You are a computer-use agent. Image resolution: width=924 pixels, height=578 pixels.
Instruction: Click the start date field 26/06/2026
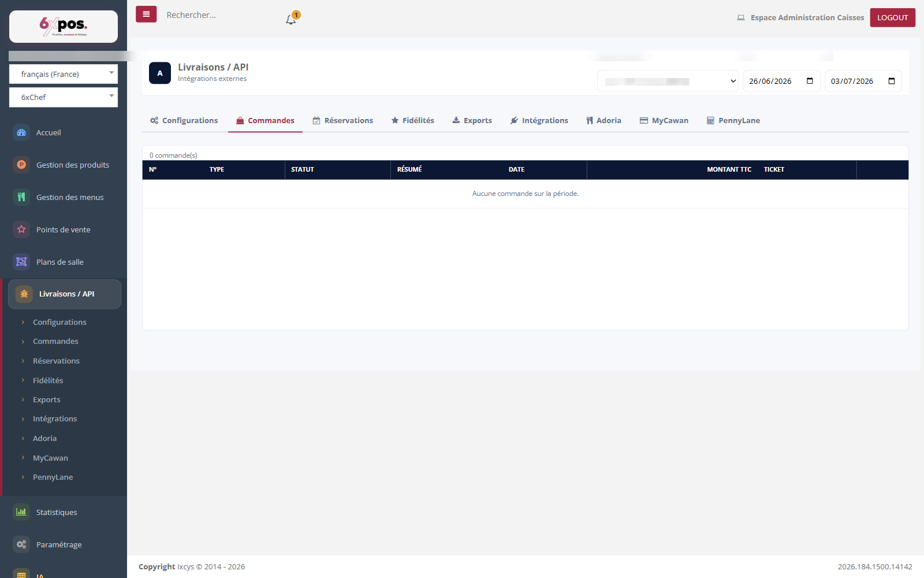(x=781, y=81)
